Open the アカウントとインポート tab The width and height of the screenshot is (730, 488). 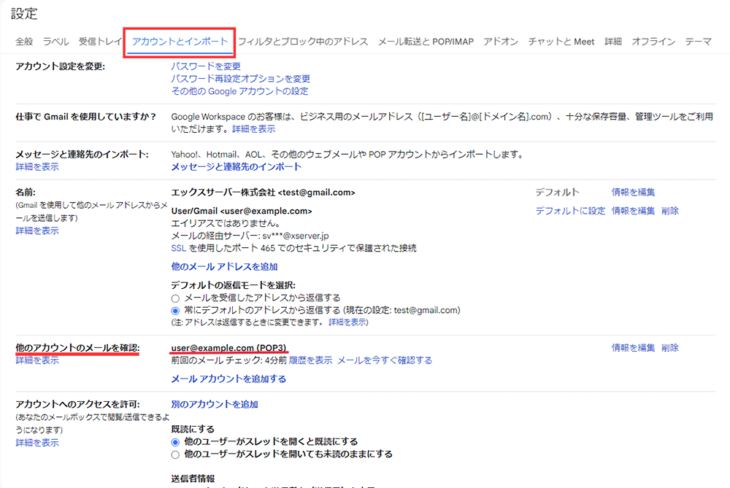[x=180, y=42]
